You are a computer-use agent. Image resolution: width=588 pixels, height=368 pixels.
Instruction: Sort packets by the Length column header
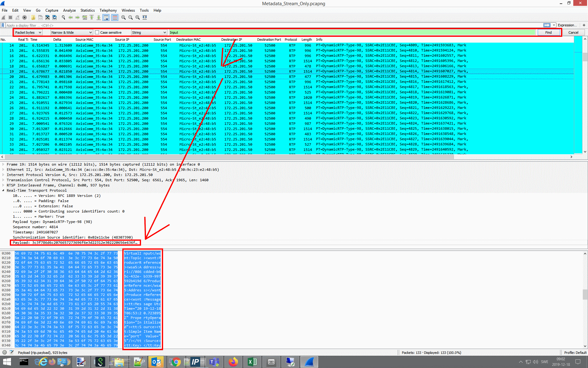point(307,40)
